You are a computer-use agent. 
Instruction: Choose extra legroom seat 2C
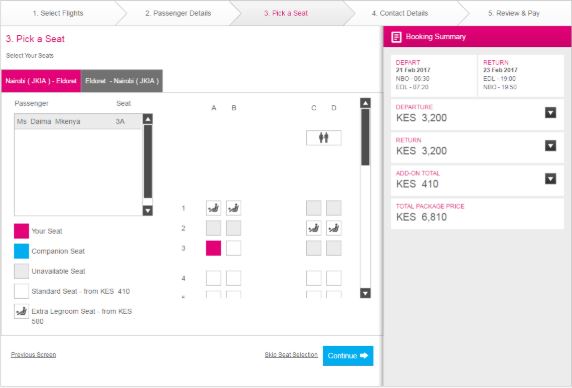[x=314, y=228]
